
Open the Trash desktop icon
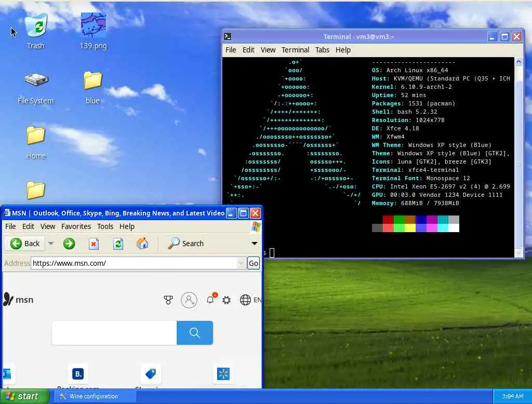[36, 31]
